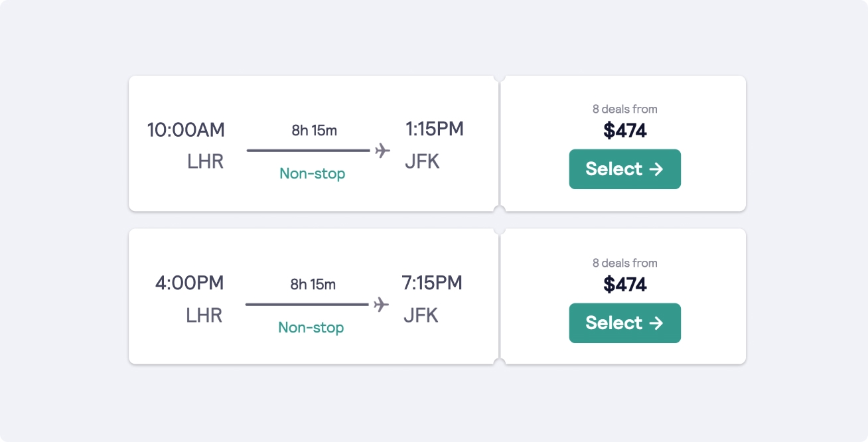Click the 8h 15m duration on the 4:00PM flight
Image resolution: width=868 pixels, height=442 pixels.
click(313, 285)
